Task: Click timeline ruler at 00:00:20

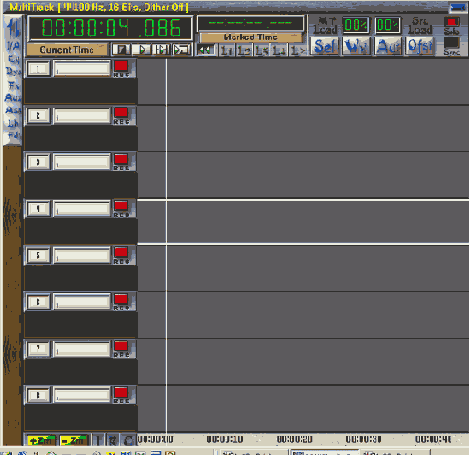Action: pyautogui.click(x=295, y=439)
